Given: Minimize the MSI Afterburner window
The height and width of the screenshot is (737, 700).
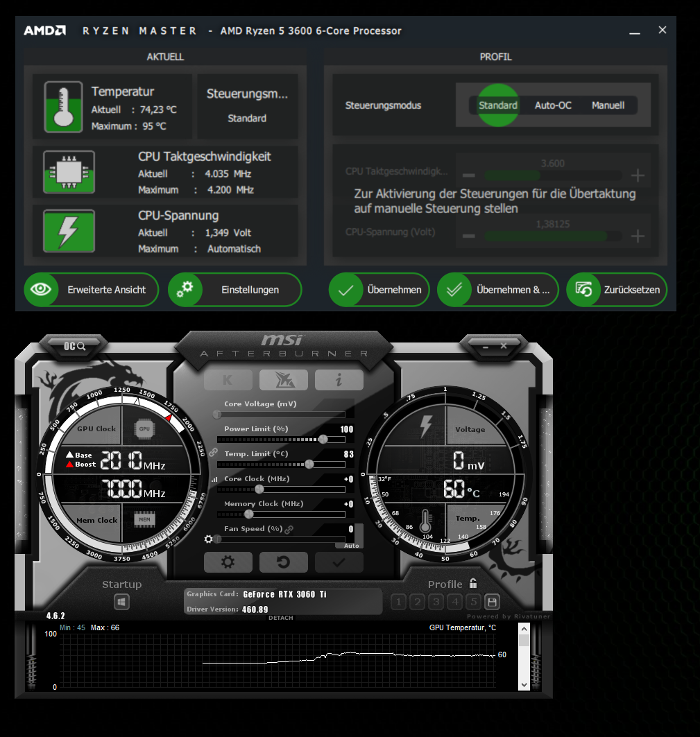Looking at the screenshot, I should click(x=486, y=347).
